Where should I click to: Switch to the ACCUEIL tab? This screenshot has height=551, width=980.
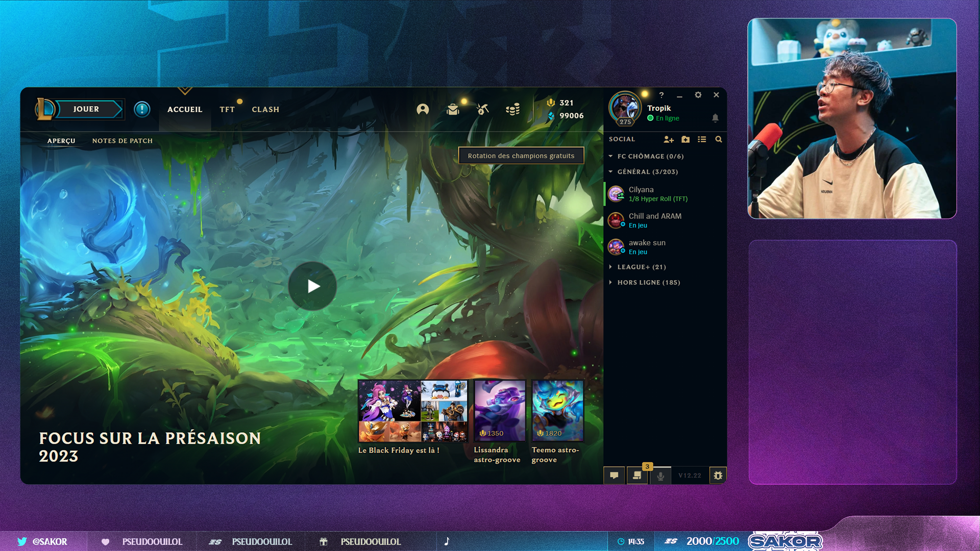tap(185, 110)
